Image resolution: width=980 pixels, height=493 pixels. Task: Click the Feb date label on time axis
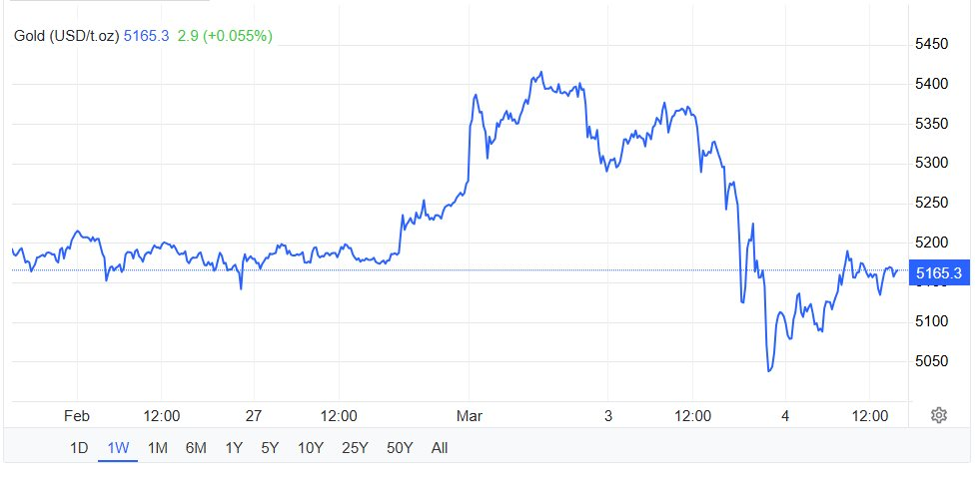(77, 415)
